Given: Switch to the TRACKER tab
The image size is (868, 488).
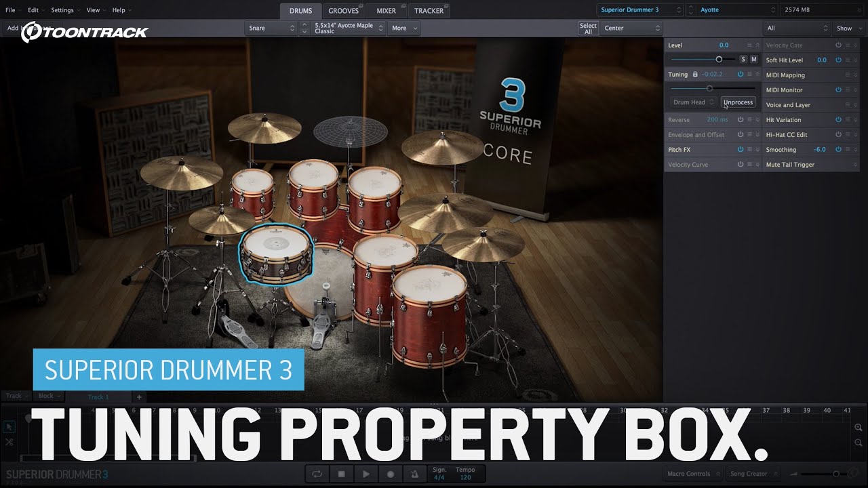Looking at the screenshot, I should point(429,11).
